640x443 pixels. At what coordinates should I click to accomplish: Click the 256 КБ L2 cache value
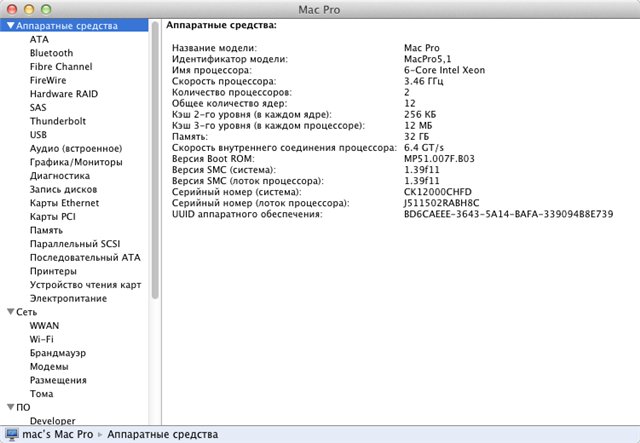420,114
